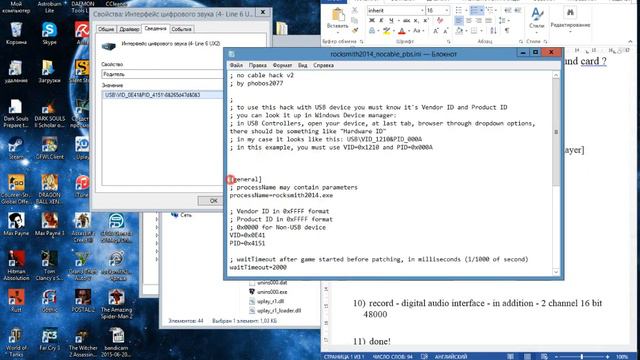Switch to the Драйвер tab in properties dialog

click(x=129, y=29)
